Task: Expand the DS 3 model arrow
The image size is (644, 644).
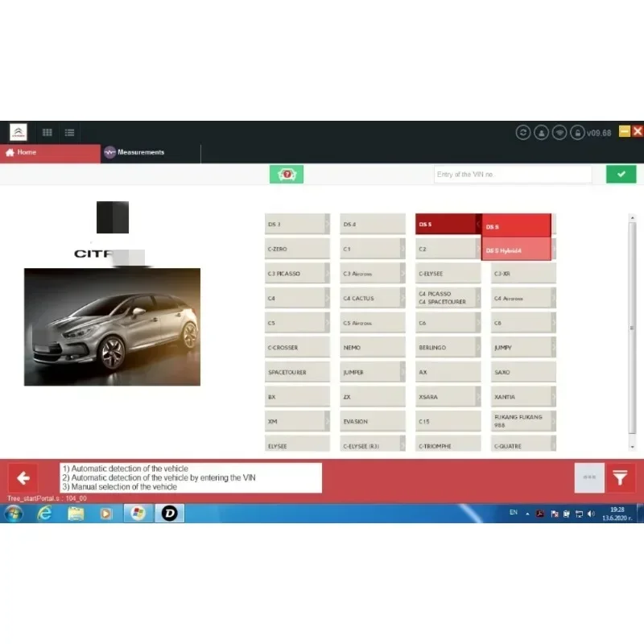Action: point(328,225)
